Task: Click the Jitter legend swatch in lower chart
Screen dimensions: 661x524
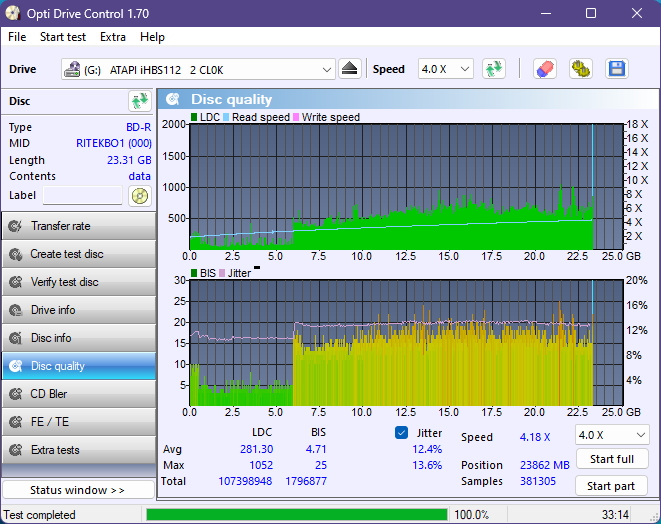Action: tap(222, 273)
